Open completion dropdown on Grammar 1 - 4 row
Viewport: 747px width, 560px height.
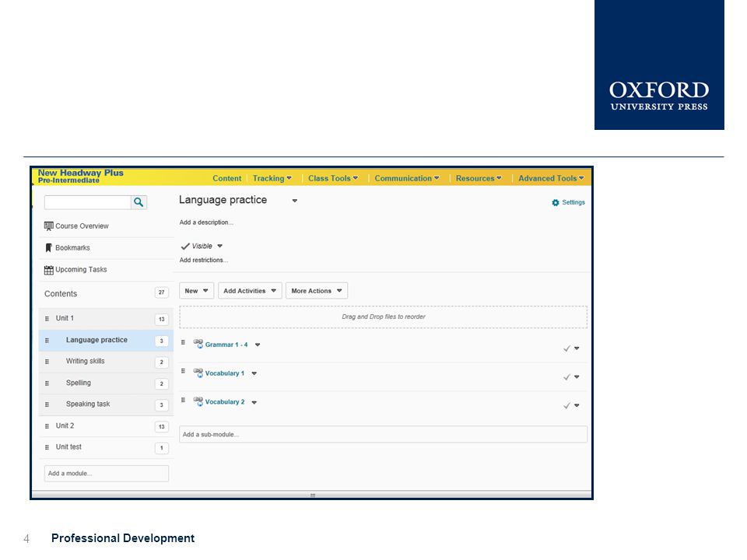[x=577, y=348]
